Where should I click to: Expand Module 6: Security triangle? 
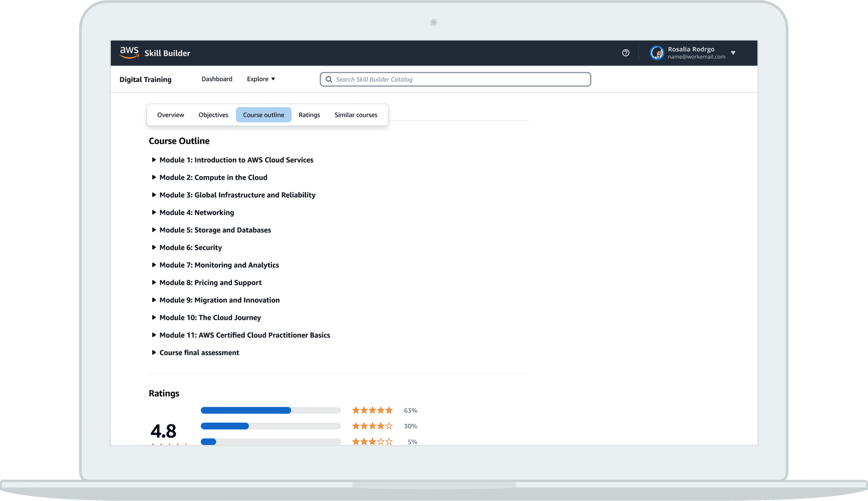click(154, 248)
